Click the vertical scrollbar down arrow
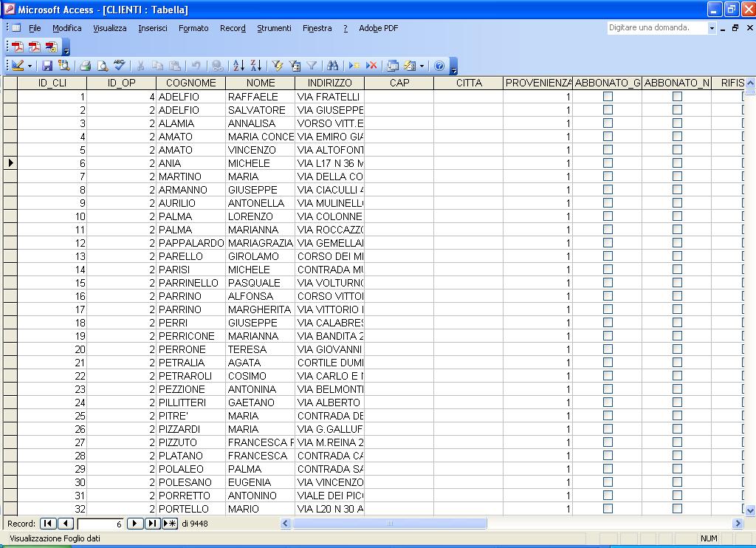 click(x=750, y=510)
